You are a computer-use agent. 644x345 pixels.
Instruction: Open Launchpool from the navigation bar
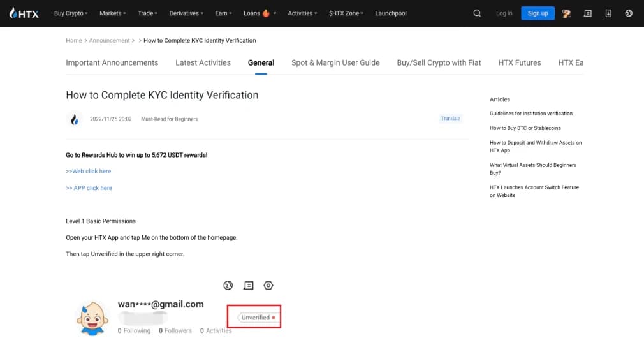click(x=391, y=13)
